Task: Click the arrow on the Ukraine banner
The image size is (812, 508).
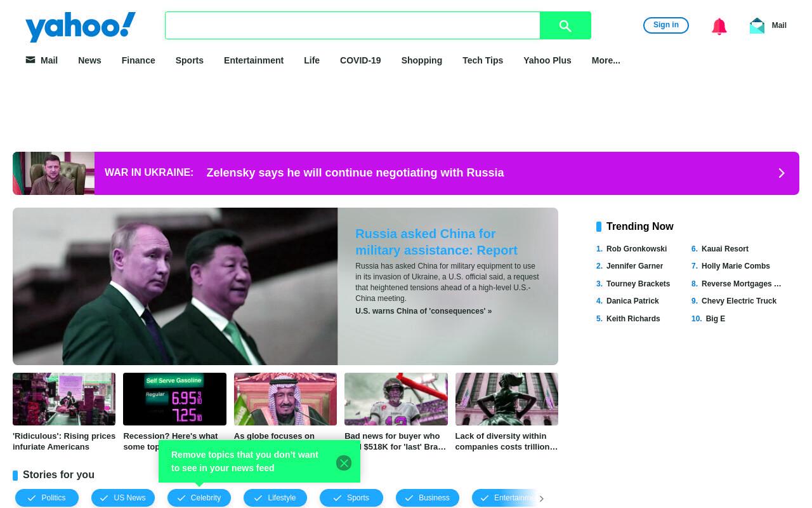Action: coord(782,173)
